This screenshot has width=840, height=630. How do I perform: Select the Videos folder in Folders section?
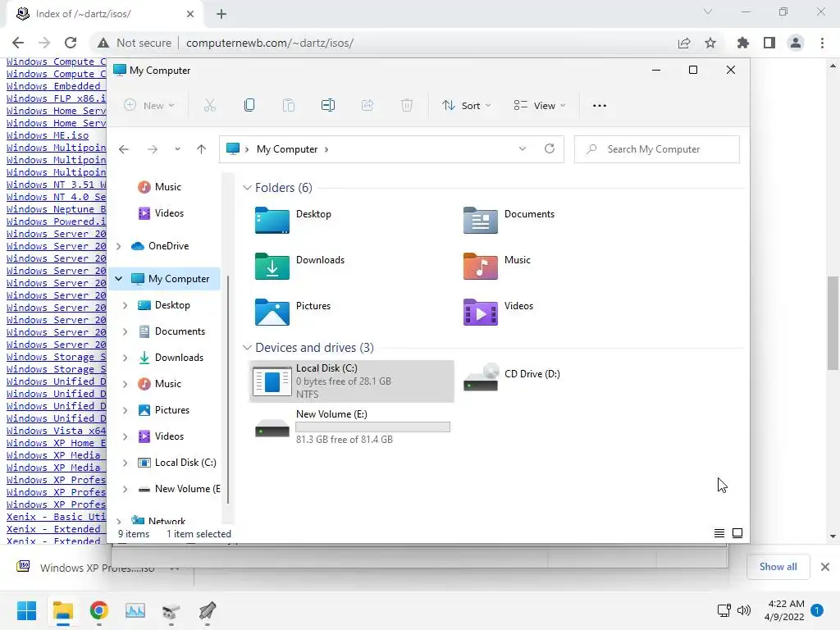(480, 313)
